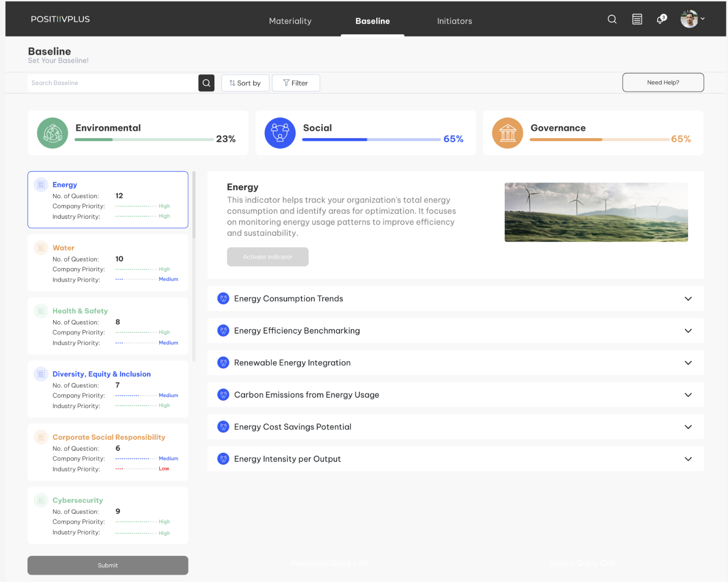Open search using the magnifying glass icon
Screen dimensions: 728x582
(612, 19)
